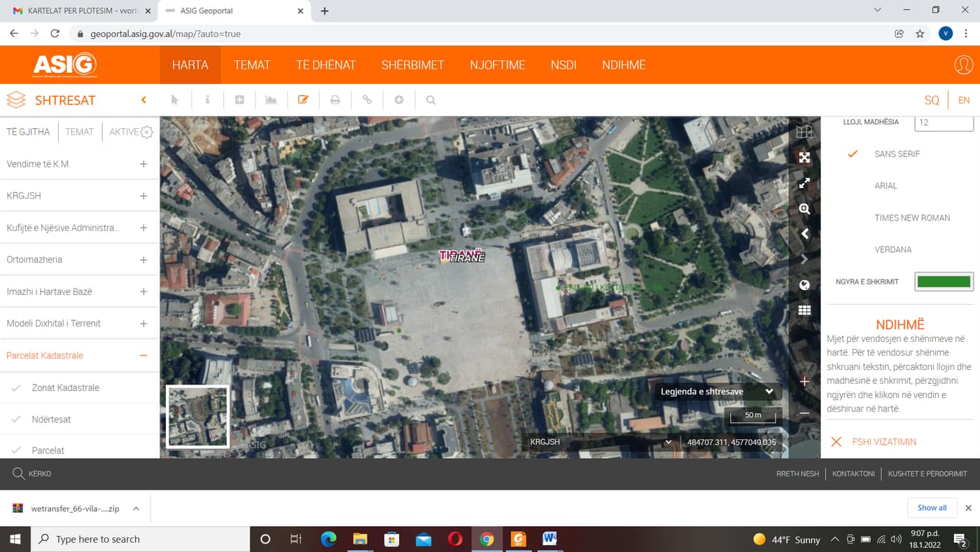
Task: Click the globe icon on map
Action: [804, 285]
